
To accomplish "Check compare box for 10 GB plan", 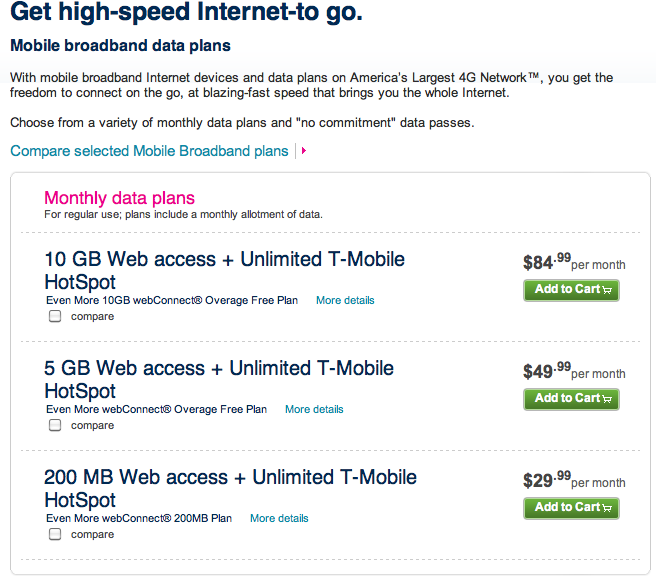I will (x=55, y=316).
